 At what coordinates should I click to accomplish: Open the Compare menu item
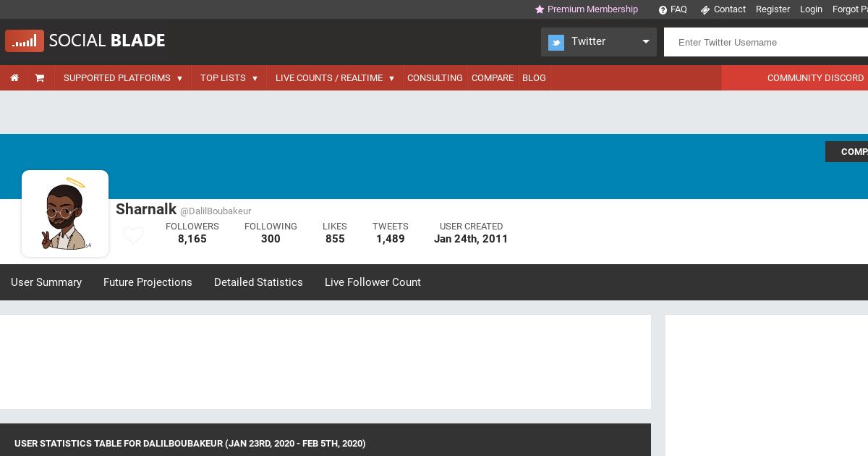pos(493,77)
